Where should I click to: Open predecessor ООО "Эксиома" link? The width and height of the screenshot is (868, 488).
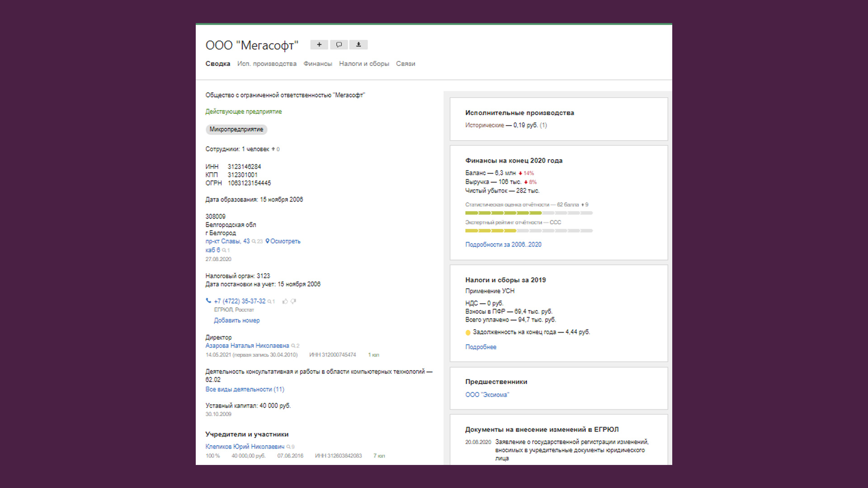coord(487,395)
